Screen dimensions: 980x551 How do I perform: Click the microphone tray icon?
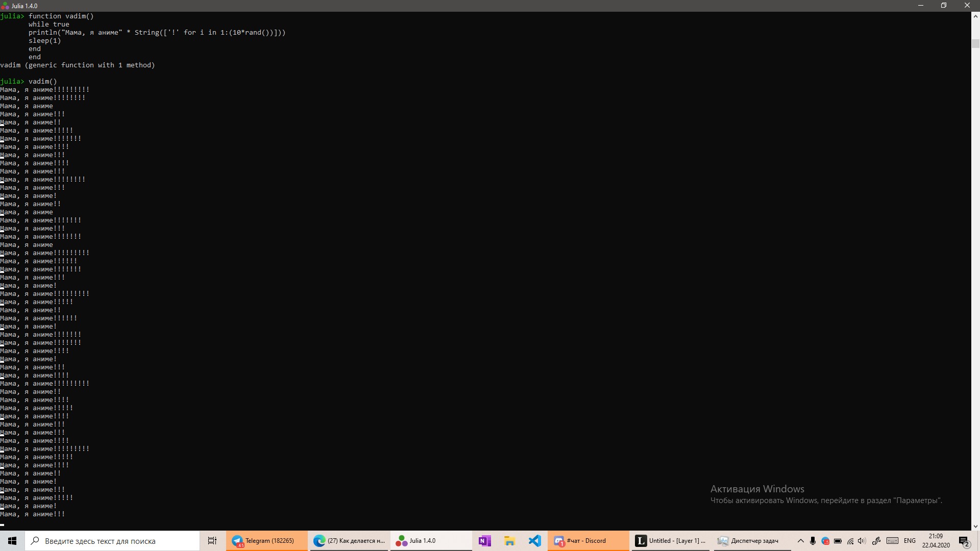pyautogui.click(x=813, y=541)
